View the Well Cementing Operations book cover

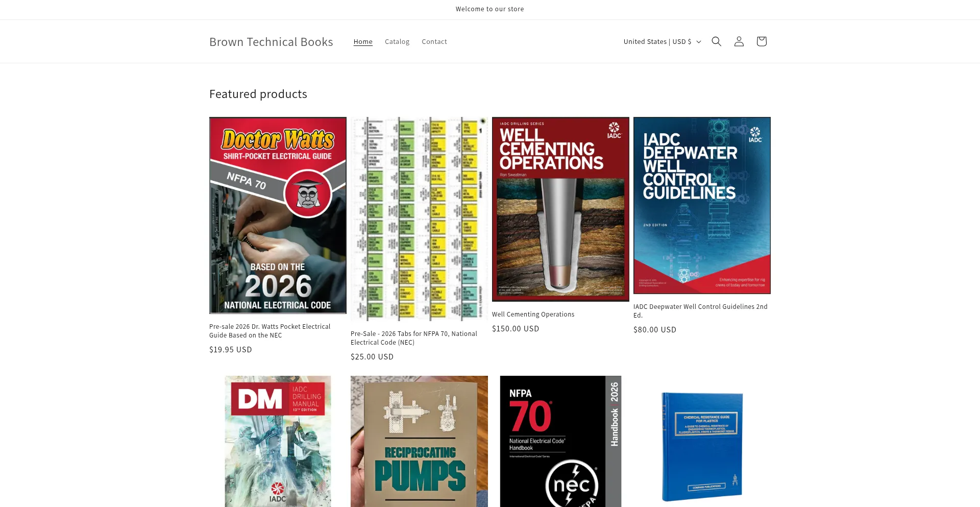tap(560, 209)
